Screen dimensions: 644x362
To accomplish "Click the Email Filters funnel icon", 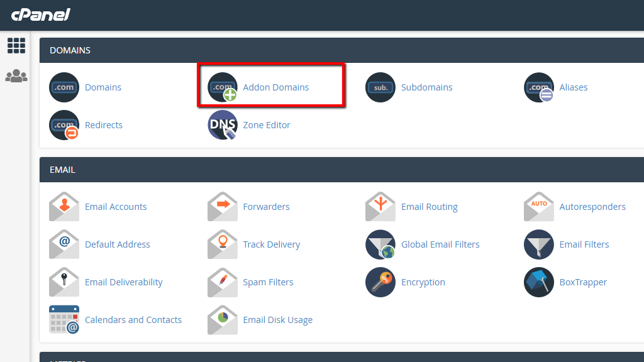I will pos(539,244).
